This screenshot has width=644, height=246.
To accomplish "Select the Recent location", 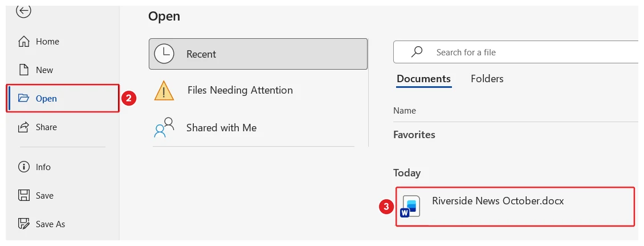I will pos(258,54).
